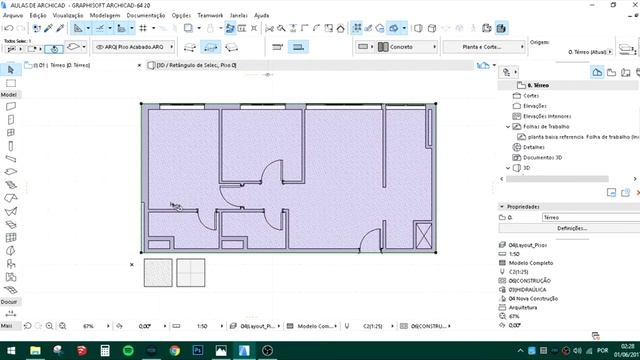Select Cortes in the navigator
Viewport: 640px width, 360px height.
tap(531, 96)
